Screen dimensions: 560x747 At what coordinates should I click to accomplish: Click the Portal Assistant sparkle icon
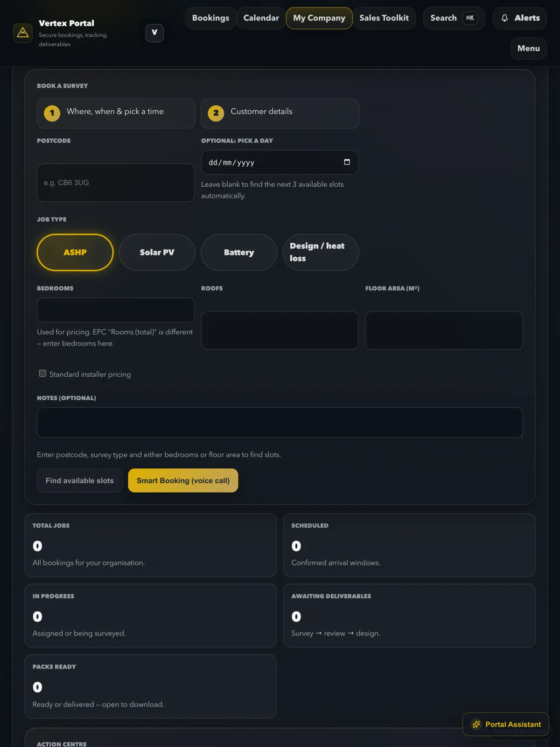pyautogui.click(x=476, y=724)
